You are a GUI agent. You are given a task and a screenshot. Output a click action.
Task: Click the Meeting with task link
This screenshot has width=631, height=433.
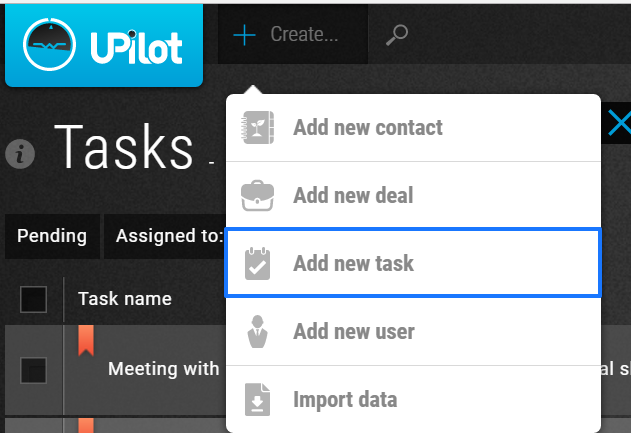pos(164,369)
